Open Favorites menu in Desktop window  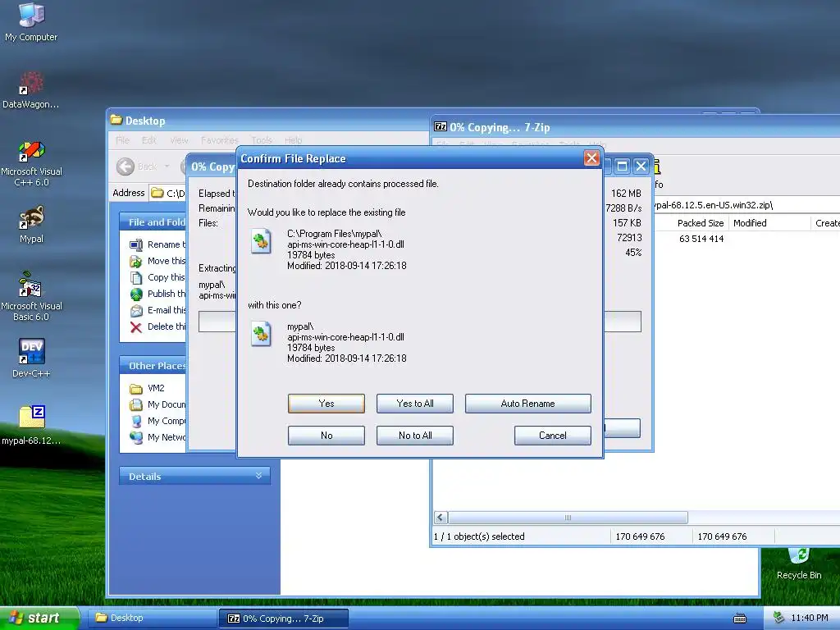(220, 140)
